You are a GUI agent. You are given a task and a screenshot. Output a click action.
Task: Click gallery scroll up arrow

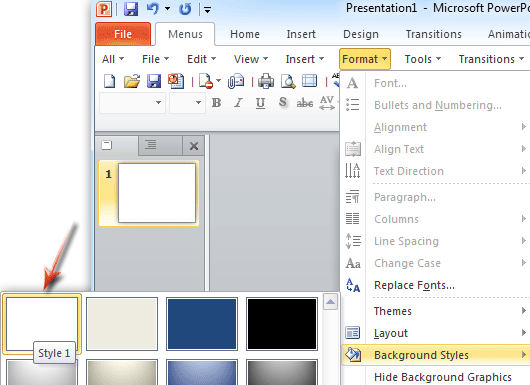point(330,302)
